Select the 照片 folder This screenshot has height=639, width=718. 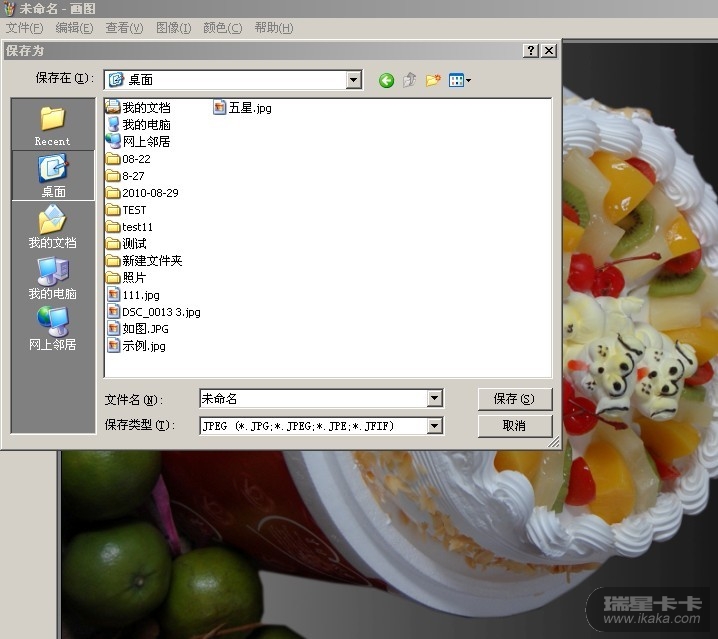click(x=126, y=278)
